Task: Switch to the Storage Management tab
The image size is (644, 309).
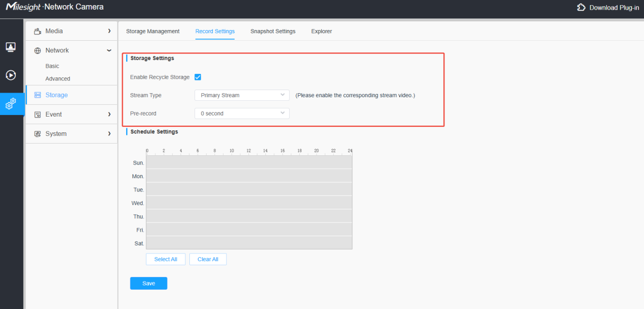Action: 153,32
